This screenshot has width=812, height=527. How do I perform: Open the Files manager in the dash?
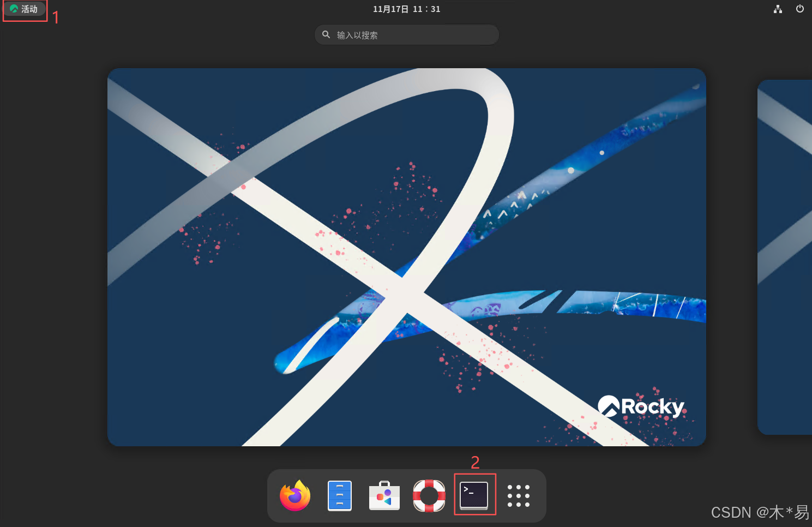(340, 495)
